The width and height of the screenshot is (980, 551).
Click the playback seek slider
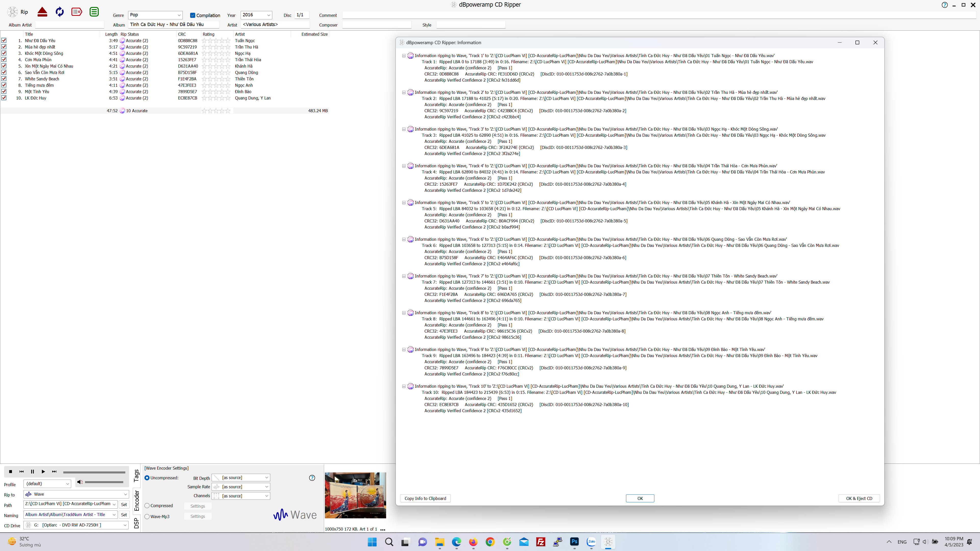(x=94, y=472)
